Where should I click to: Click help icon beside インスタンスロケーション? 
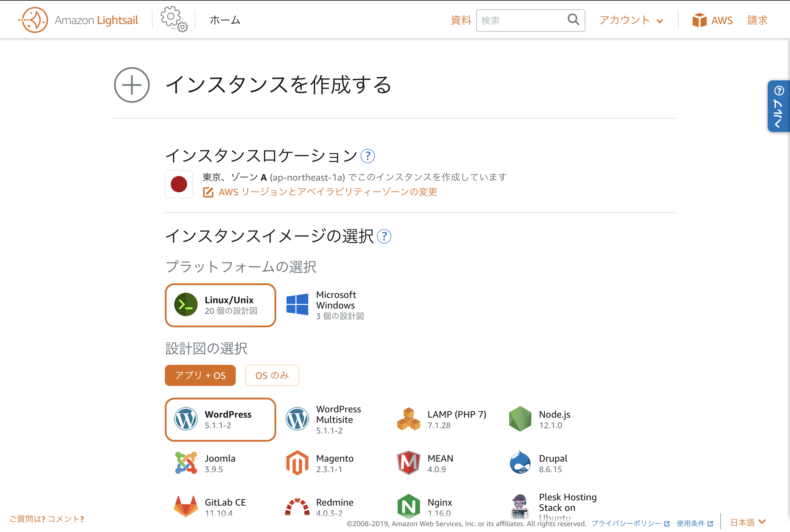click(x=367, y=156)
